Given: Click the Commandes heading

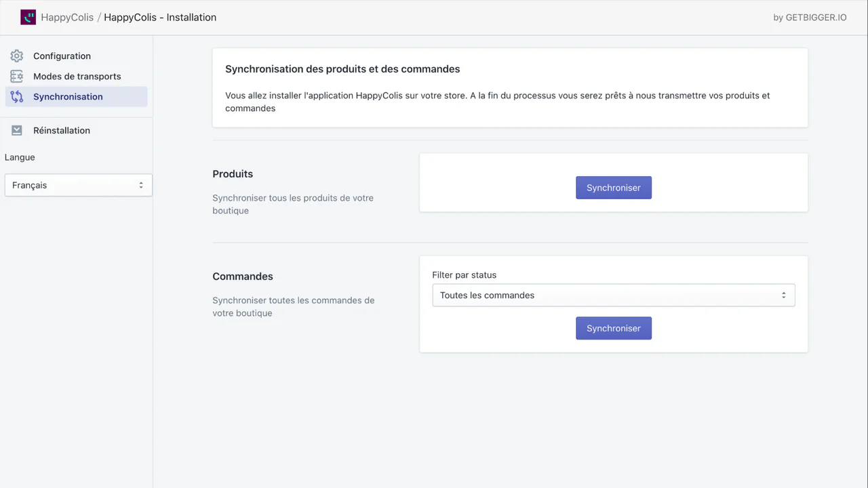Looking at the screenshot, I should pos(243,277).
